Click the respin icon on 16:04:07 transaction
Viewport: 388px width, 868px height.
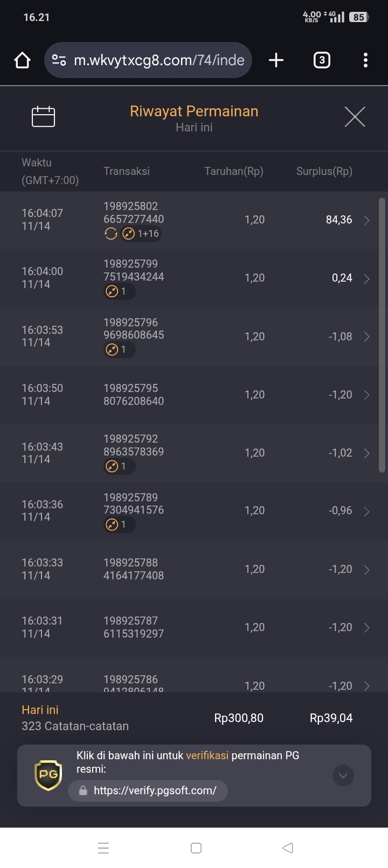click(x=110, y=234)
